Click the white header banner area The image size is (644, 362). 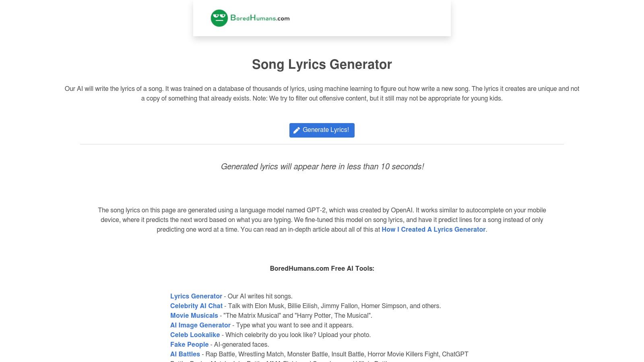click(x=382, y=18)
